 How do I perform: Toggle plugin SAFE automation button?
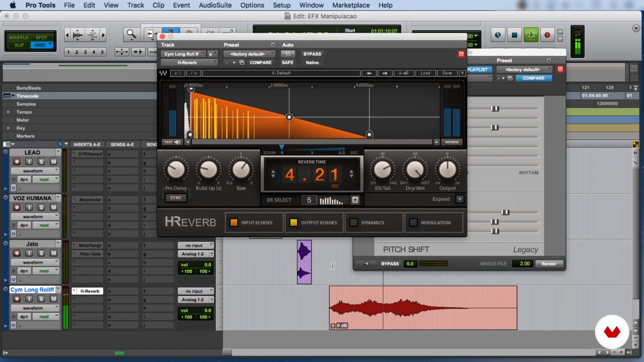coord(287,63)
